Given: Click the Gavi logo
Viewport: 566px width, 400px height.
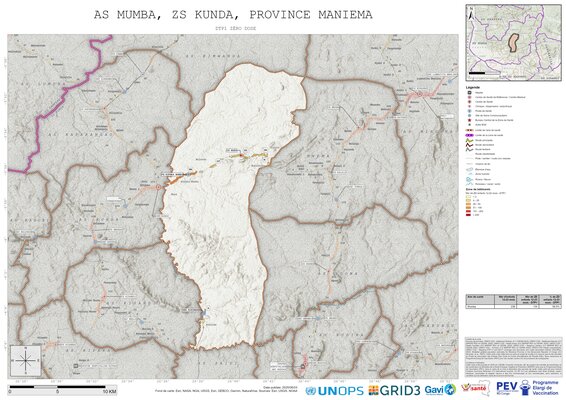Looking at the screenshot, I should [440, 390].
